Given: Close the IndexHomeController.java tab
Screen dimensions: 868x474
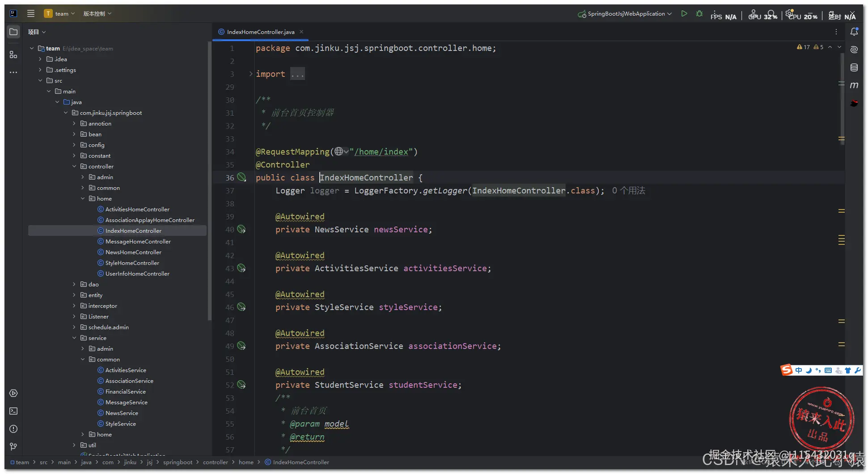Looking at the screenshot, I should pyautogui.click(x=301, y=32).
